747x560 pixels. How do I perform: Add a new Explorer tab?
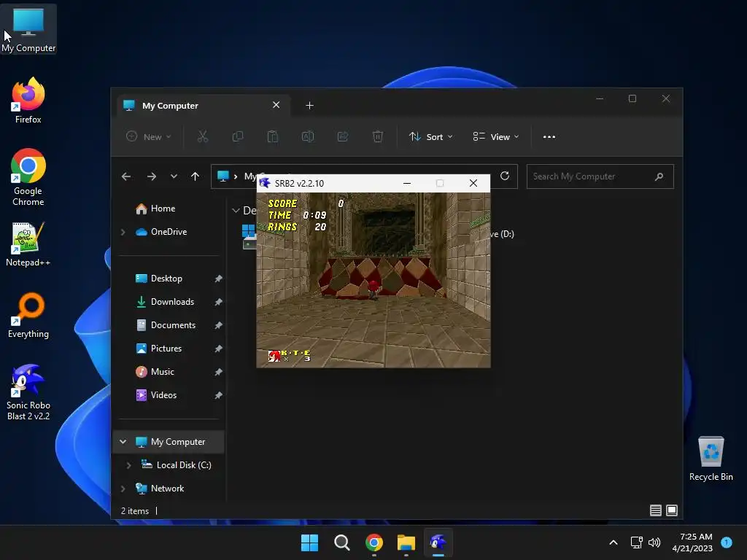[309, 105]
